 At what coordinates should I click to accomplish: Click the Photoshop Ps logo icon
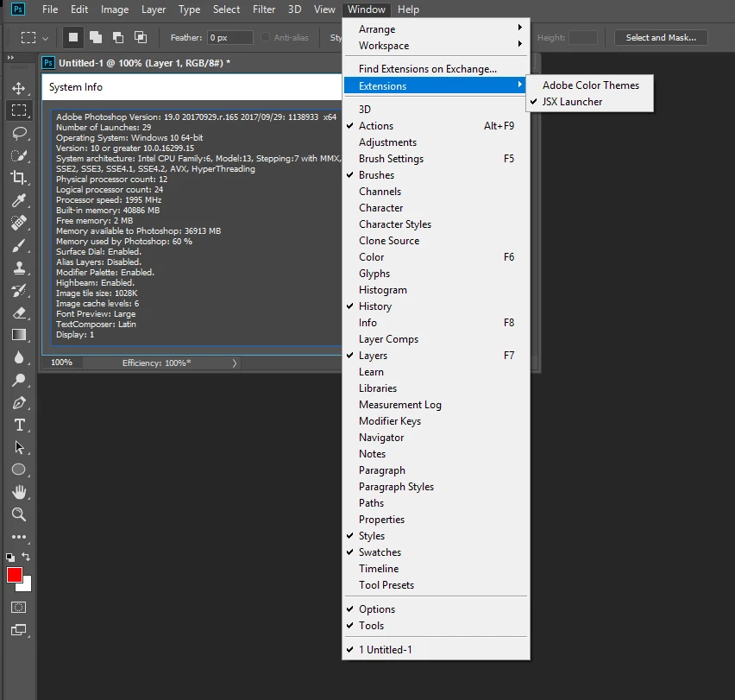[18, 9]
